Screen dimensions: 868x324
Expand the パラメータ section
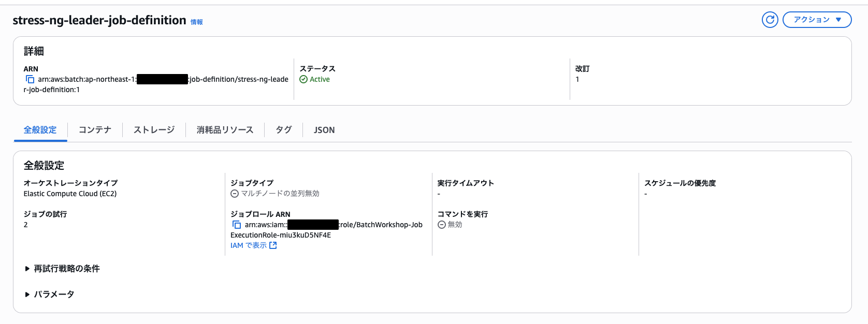coord(49,294)
